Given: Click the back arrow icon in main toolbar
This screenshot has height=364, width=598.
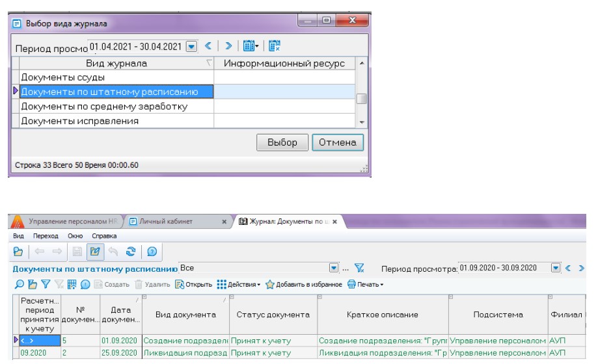Looking at the screenshot, I should [39, 251].
